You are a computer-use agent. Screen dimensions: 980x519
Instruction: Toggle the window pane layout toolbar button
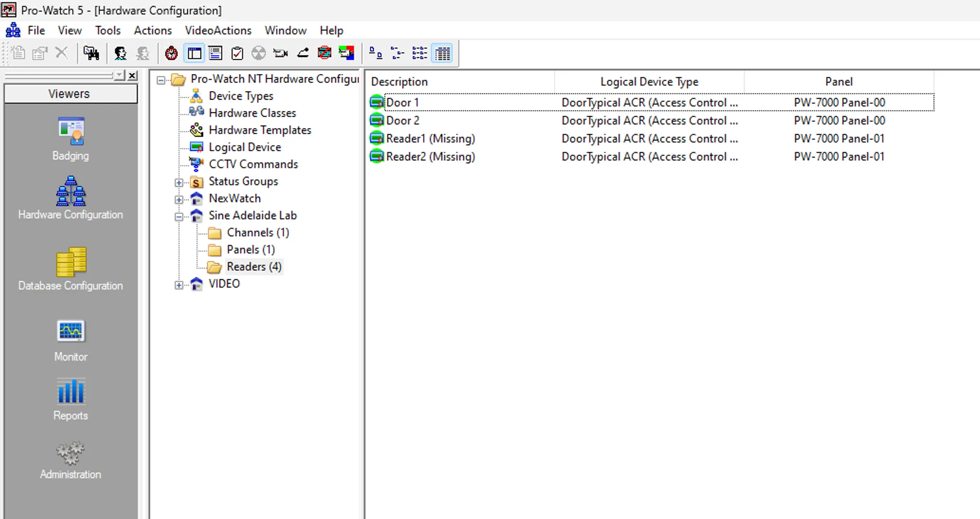[194, 53]
